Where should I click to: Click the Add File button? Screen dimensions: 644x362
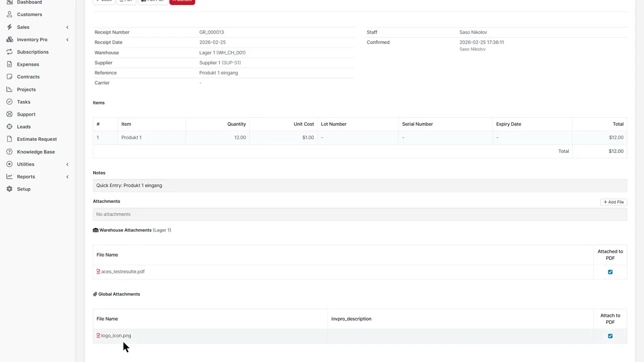(x=613, y=202)
